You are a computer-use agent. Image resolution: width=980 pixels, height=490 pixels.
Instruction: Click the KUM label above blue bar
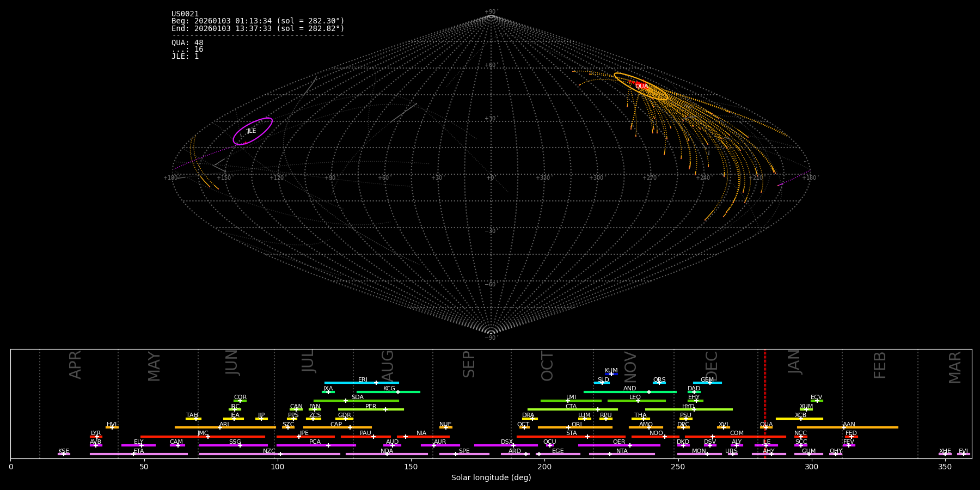point(611,371)
